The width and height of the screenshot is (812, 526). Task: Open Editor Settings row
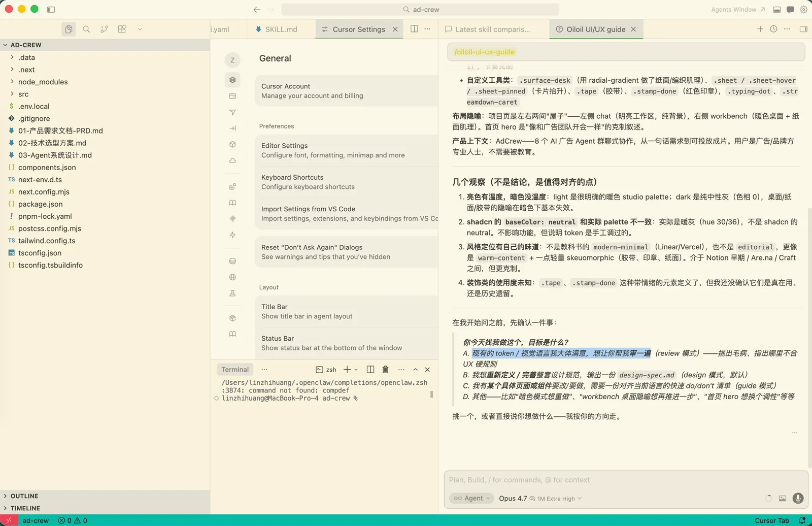[347, 150]
